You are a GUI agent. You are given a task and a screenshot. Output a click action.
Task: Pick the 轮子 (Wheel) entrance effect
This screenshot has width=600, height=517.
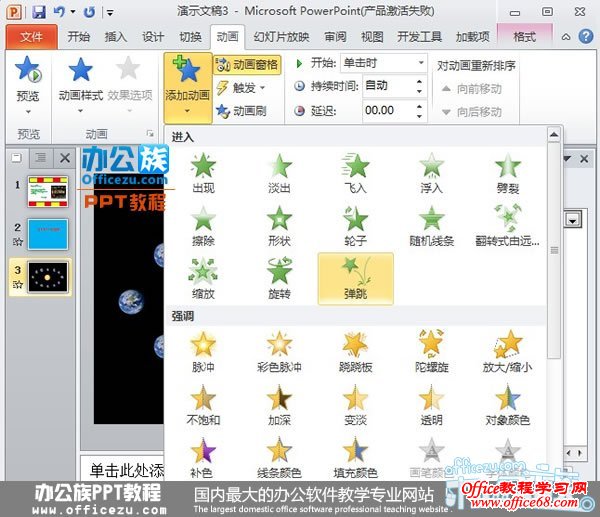click(x=355, y=225)
